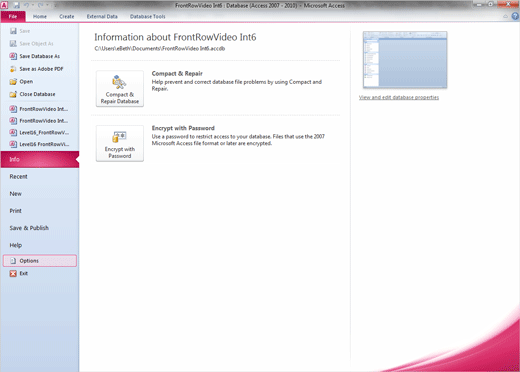Click the database file path text

(160, 49)
